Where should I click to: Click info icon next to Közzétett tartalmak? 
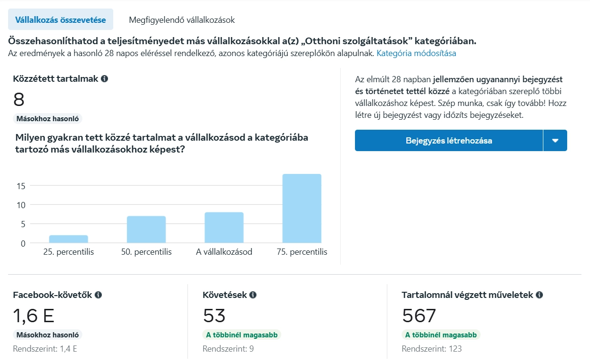pyautogui.click(x=105, y=79)
